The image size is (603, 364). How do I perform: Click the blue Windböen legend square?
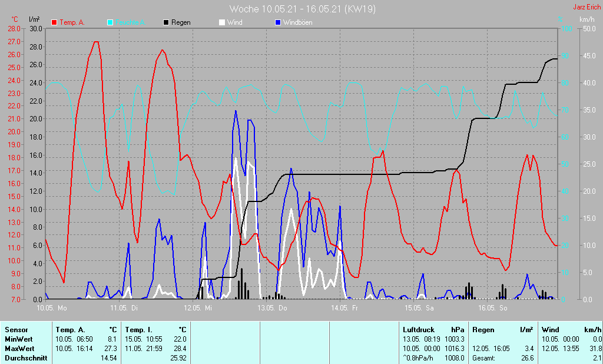pyautogui.click(x=278, y=22)
